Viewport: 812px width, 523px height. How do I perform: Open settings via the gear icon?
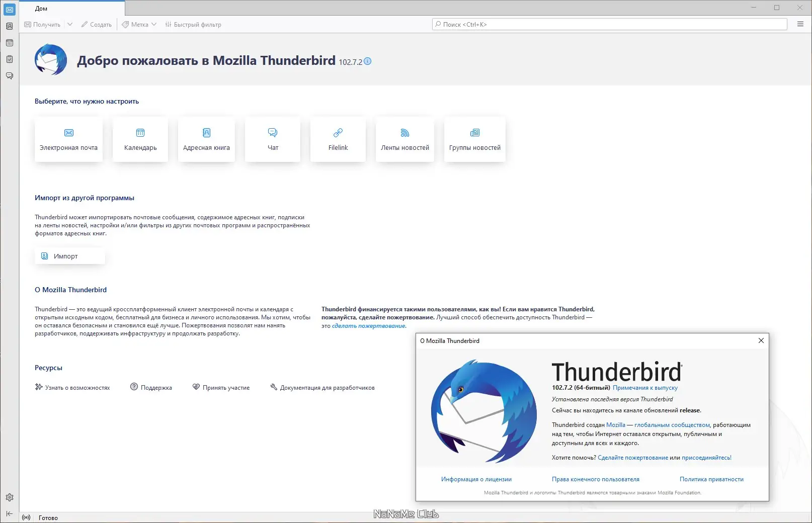[10, 497]
